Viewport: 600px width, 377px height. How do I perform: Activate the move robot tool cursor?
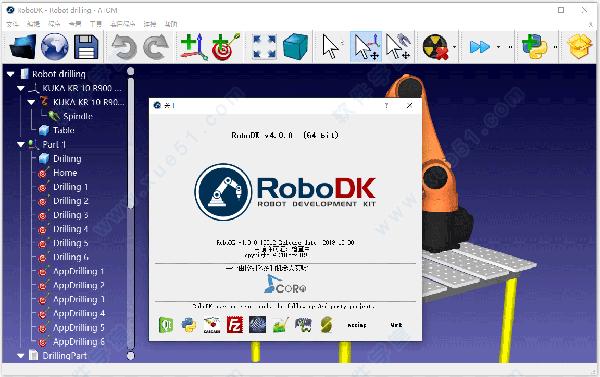click(x=398, y=47)
